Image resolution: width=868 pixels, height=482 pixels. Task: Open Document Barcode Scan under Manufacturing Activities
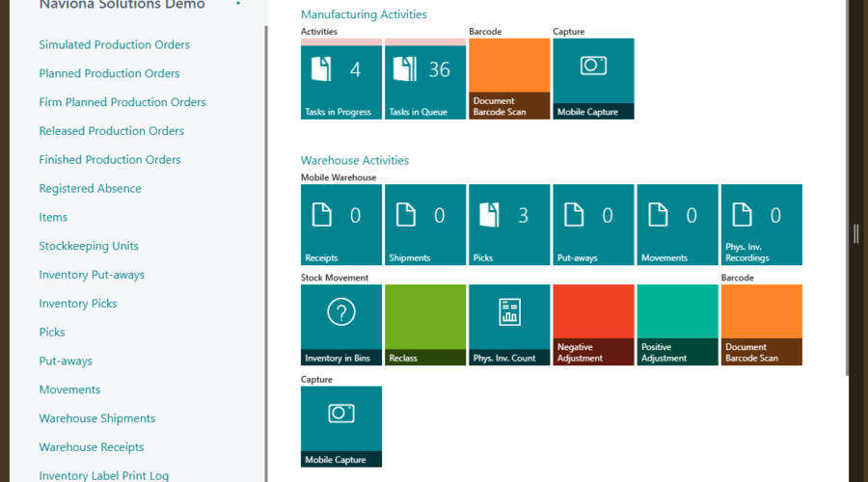pyautogui.click(x=509, y=79)
